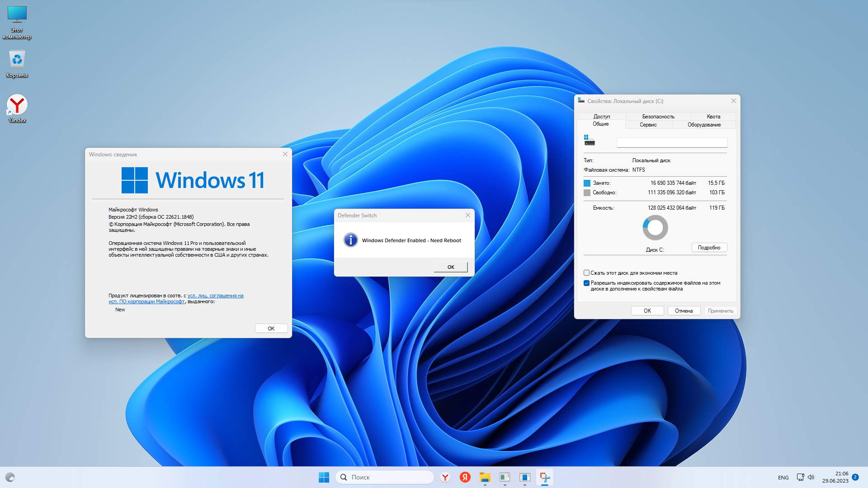Open the Windows Start menu
Image resolution: width=868 pixels, height=488 pixels.
click(324, 477)
